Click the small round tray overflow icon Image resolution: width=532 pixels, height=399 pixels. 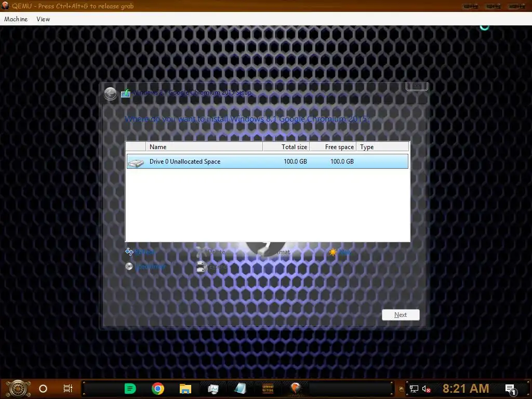402,389
